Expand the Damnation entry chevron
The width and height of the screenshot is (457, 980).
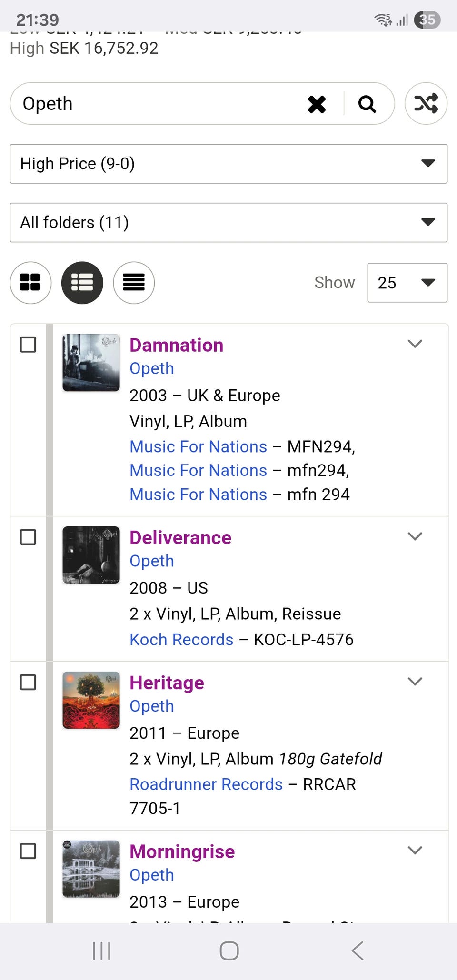pyautogui.click(x=415, y=344)
